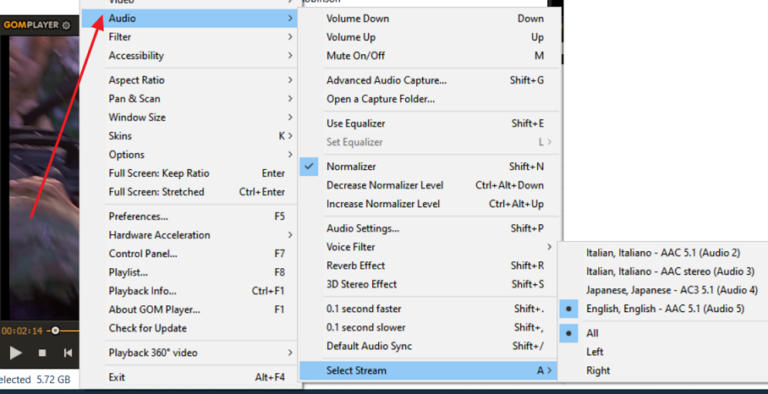Click the previous track skip icon

[x=68, y=353]
